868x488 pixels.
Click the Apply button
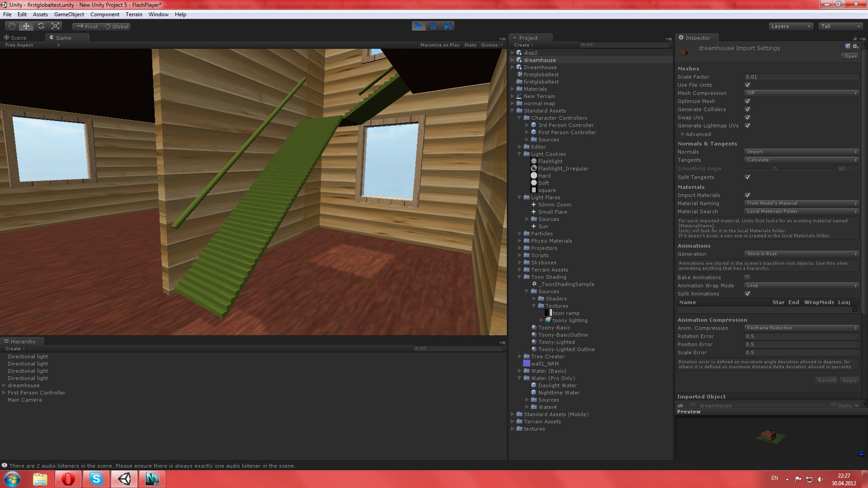pyautogui.click(x=849, y=380)
